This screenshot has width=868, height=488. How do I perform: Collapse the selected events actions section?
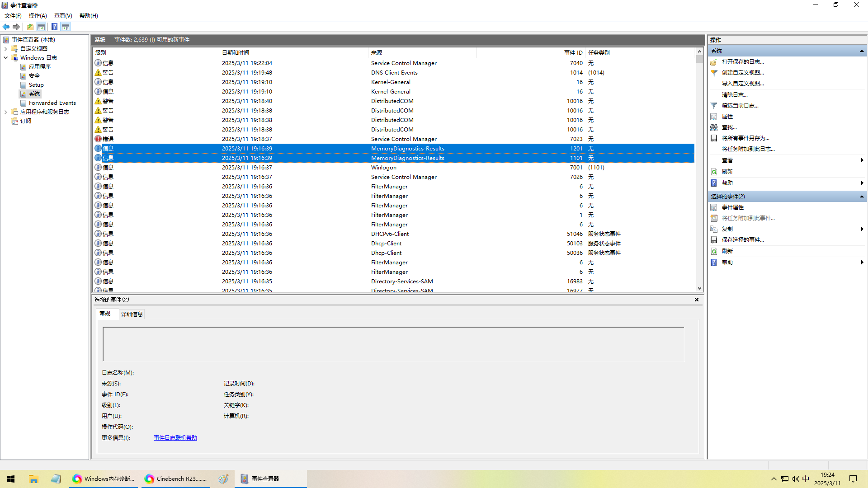[862, 197]
